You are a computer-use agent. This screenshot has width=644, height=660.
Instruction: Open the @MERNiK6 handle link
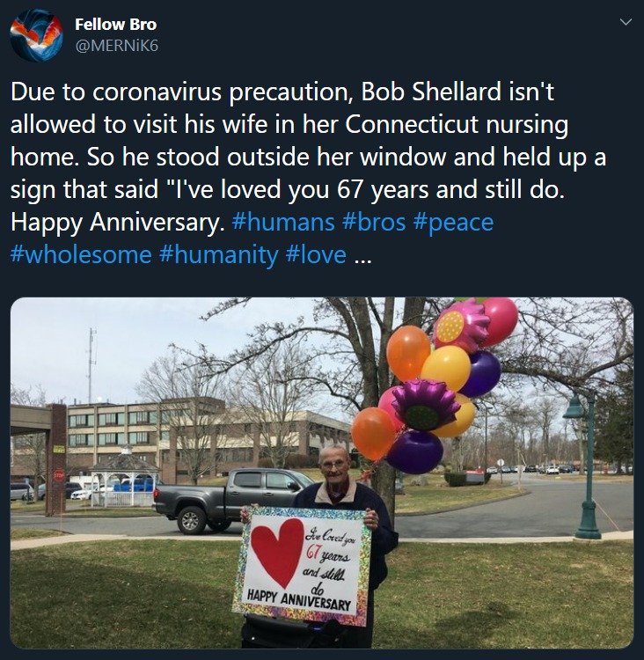click(117, 46)
